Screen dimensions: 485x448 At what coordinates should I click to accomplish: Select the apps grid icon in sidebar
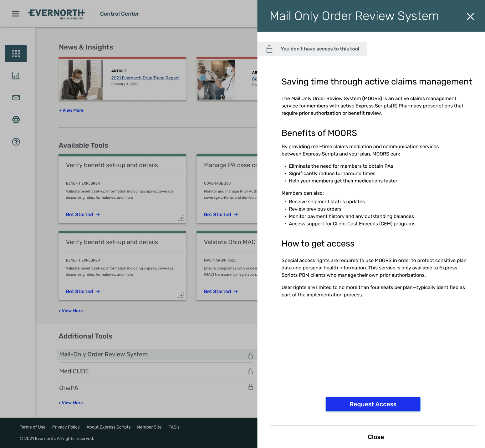coord(16,53)
